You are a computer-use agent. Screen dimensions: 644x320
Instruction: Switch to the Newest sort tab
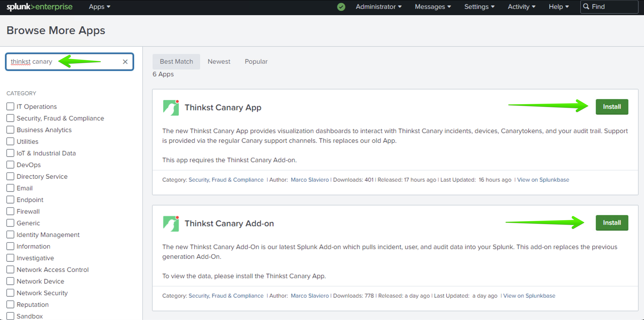coord(219,61)
